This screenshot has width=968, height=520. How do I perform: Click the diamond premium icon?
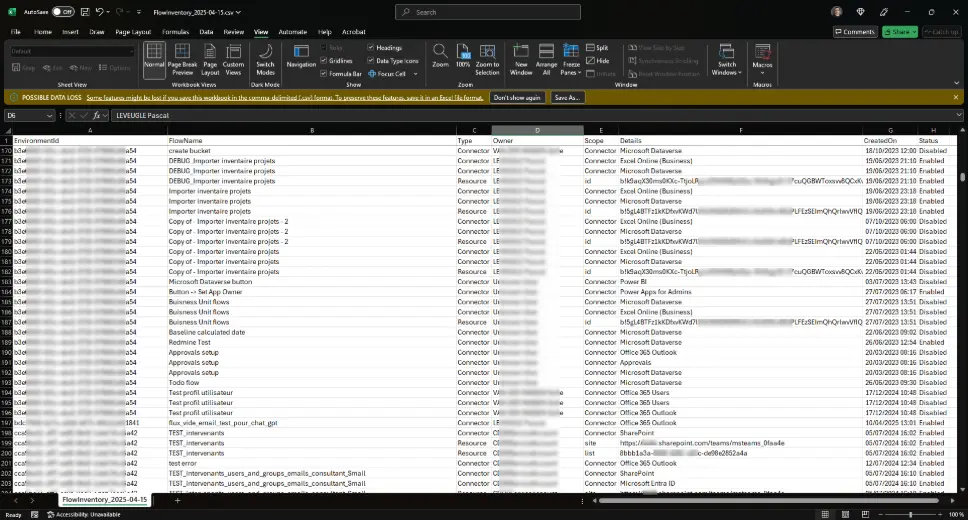coord(861,12)
